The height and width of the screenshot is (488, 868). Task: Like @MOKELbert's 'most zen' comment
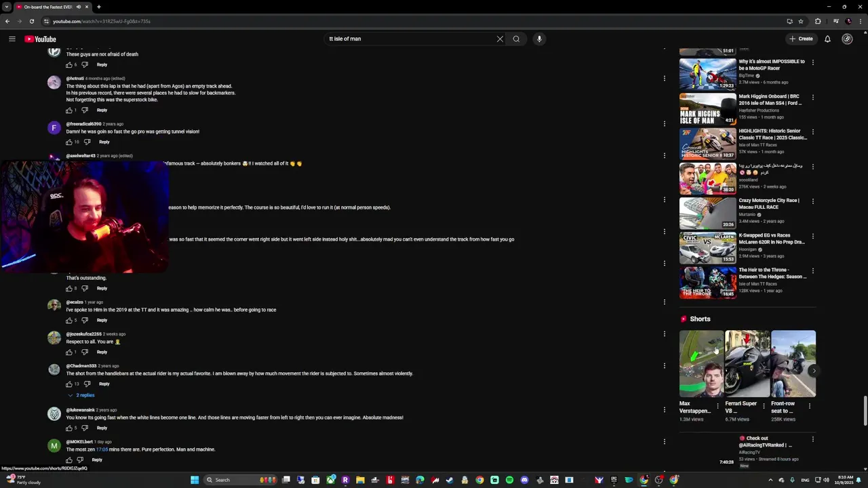(x=68, y=460)
